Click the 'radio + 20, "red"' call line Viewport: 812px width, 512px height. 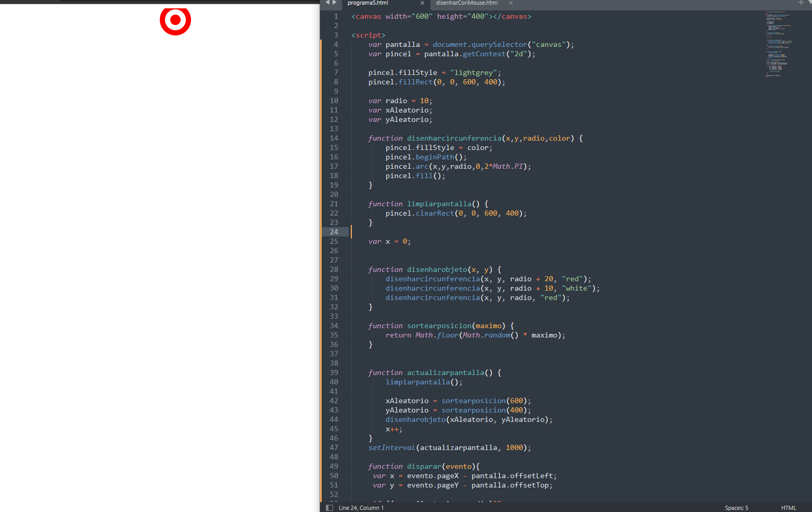[x=488, y=279]
